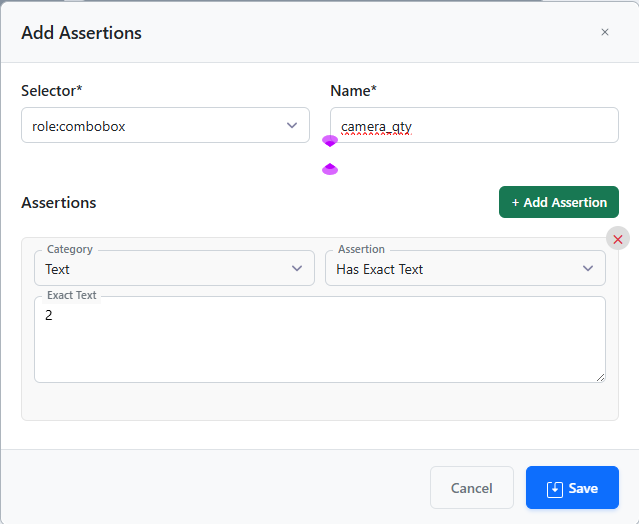Viewport: 639px width, 524px height.
Task: Focus the Name field containing camera_qty
Action: [474, 126]
